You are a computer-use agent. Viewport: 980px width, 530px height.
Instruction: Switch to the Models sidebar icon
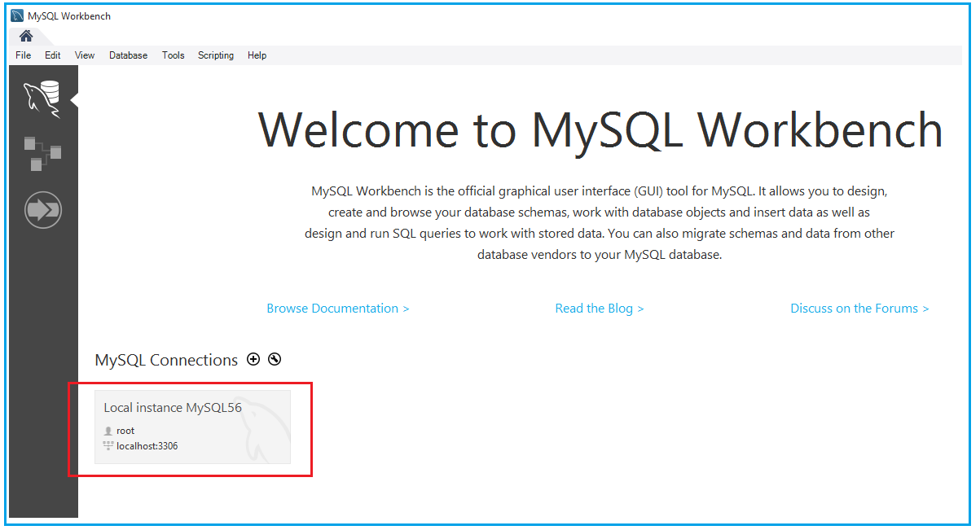[42, 154]
